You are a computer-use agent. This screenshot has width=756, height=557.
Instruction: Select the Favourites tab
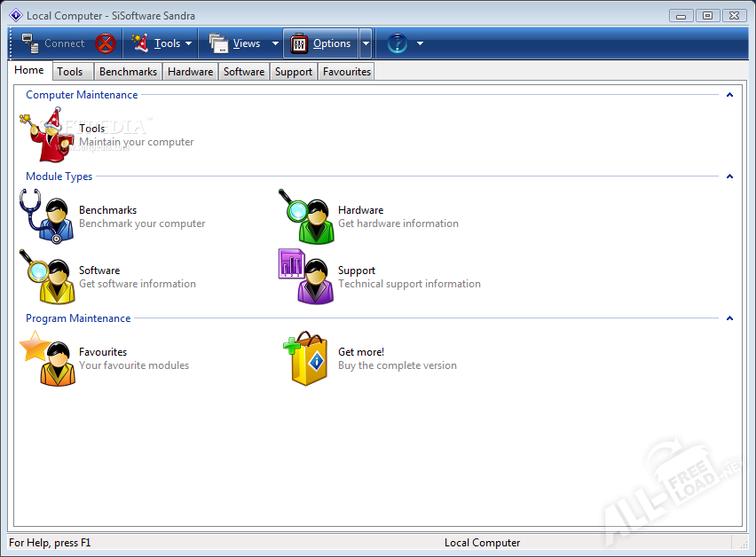tap(346, 72)
